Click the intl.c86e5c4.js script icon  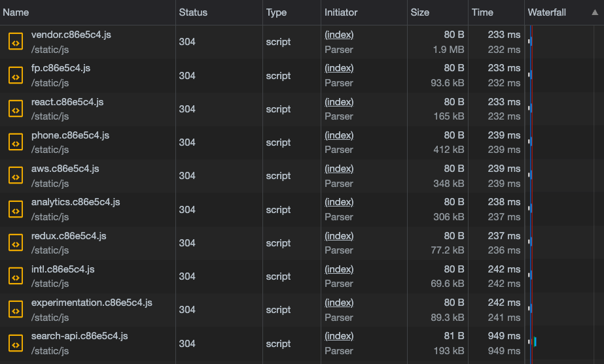(16, 276)
